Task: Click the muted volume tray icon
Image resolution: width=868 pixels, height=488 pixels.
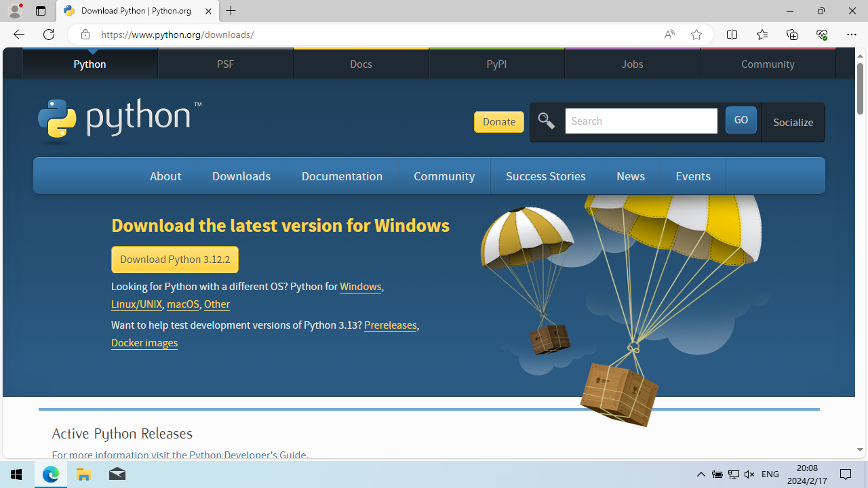Action: tap(749, 474)
